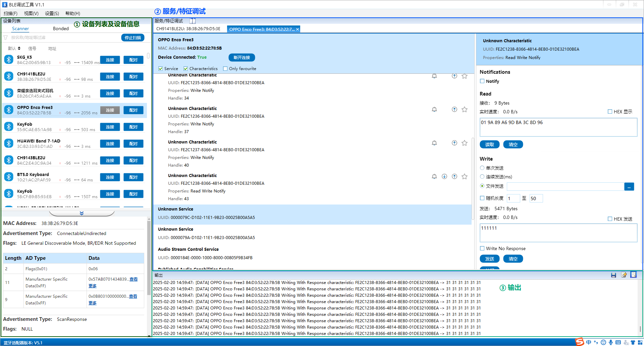Click the write arrow on FE2C1237 characteristic
This screenshot has width=644, height=346.
pyautogui.click(x=454, y=142)
